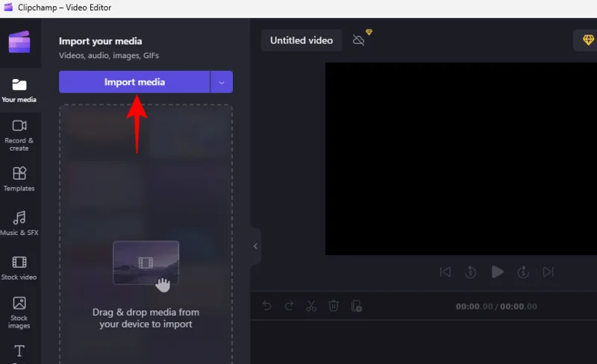Click the Videos, audio, images, GIFs subtitle

(109, 56)
